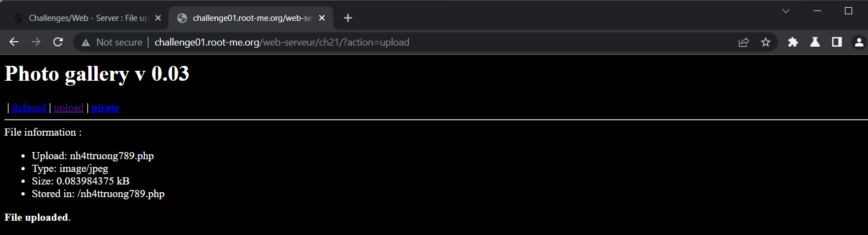Close the challenge01.root-me.org tab
Viewport: 868px width, 235px height.
point(322,18)
